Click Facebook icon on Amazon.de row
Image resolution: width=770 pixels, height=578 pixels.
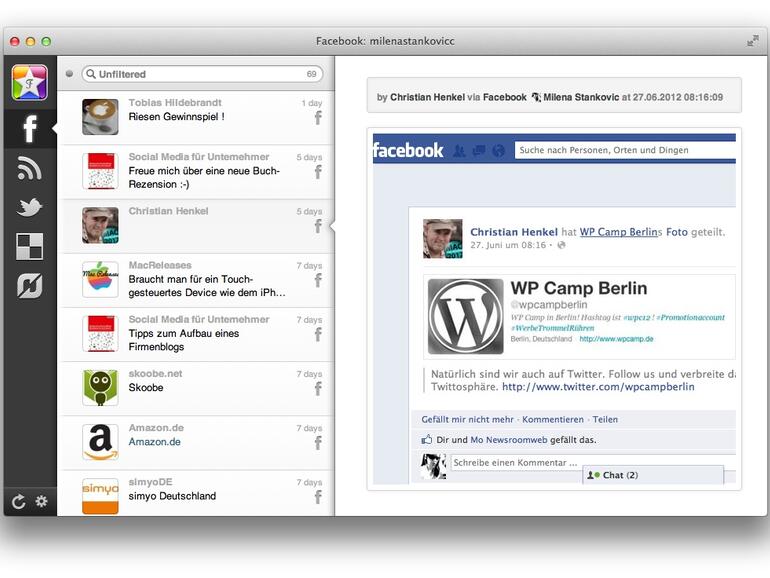click(x=318, y=443)
